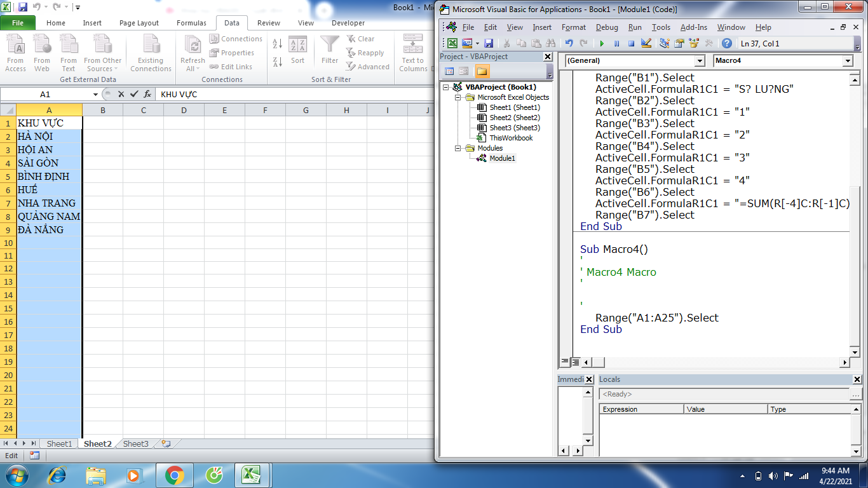868x488 pixels.
Task: Toggle Folders view in Project Explorer
Action: tap(482, 71)
